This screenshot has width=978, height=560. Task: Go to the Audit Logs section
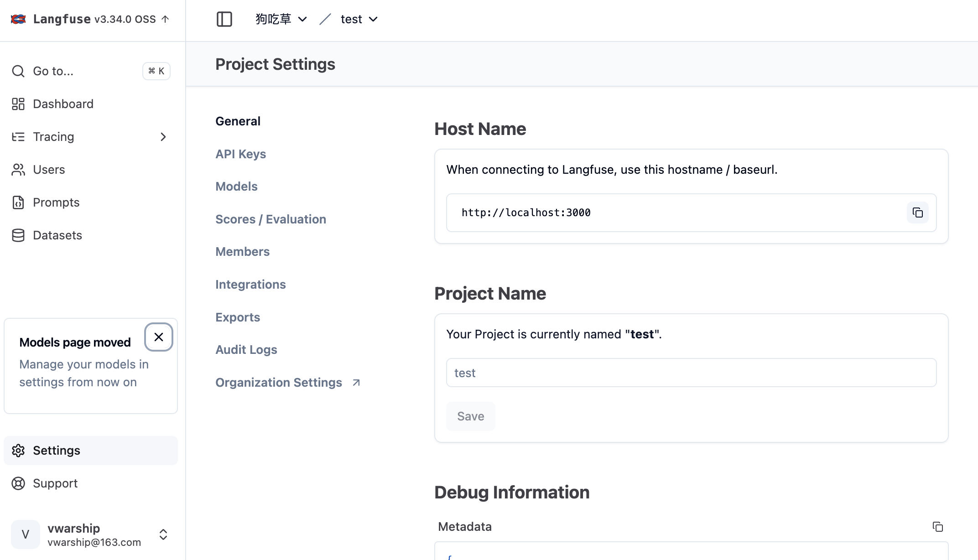(246, 350)
